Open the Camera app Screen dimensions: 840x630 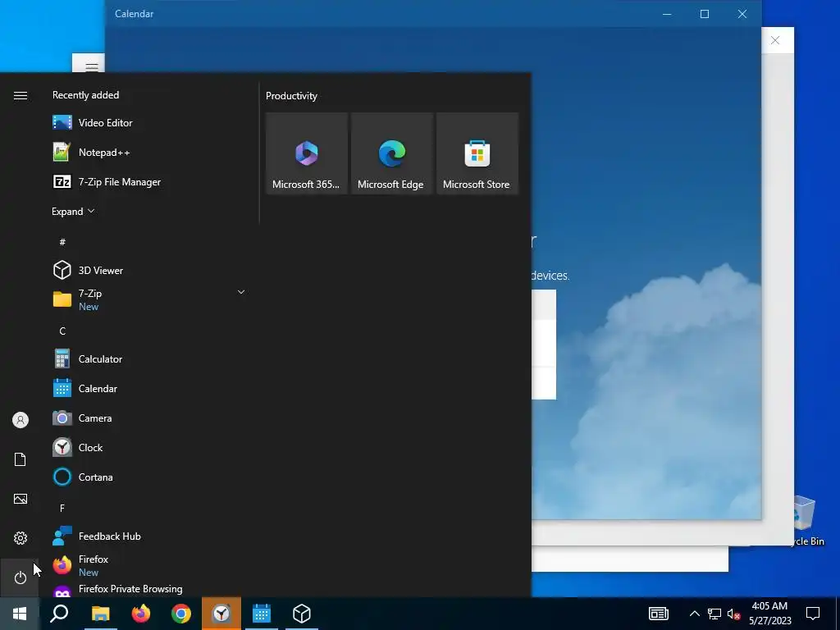pos(149,418)
